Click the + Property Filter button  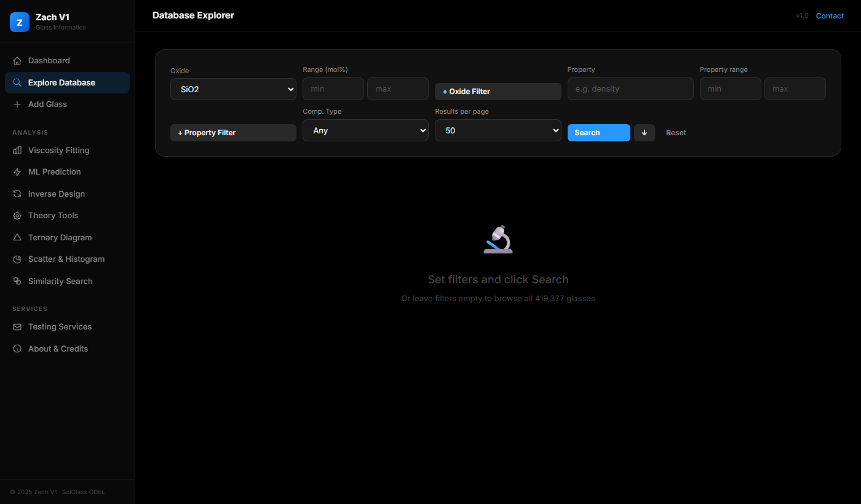[x=233, y=133]
